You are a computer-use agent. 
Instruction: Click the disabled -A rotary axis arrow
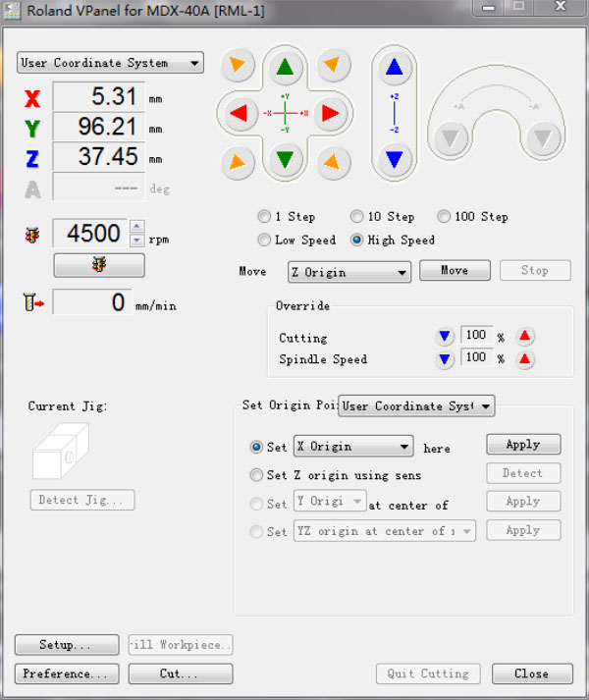(543, 138)
